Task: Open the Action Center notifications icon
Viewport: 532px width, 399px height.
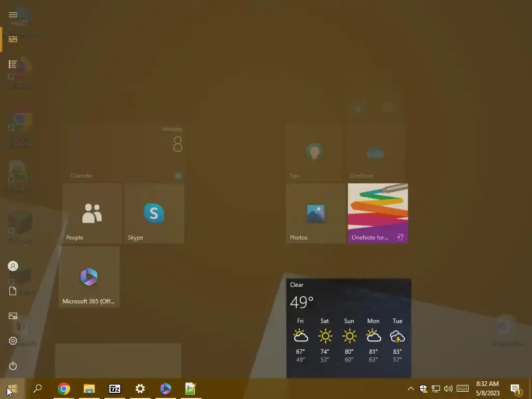Action: coord(516,390)
